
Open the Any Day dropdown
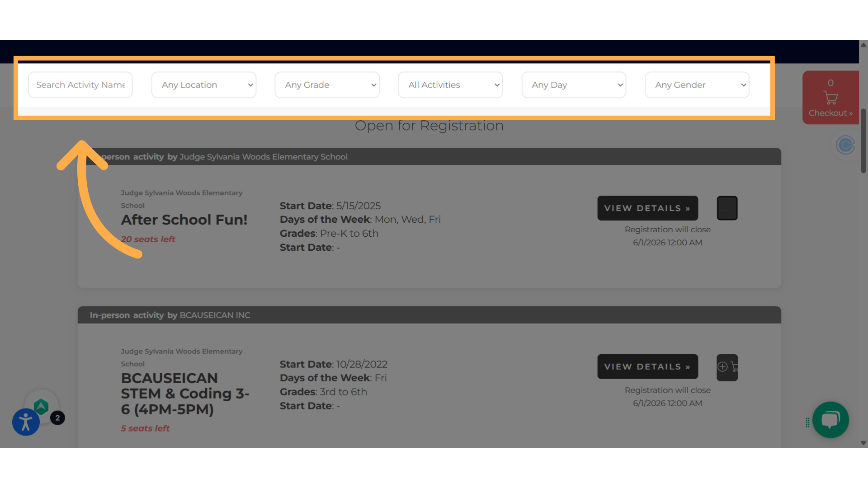574,85
